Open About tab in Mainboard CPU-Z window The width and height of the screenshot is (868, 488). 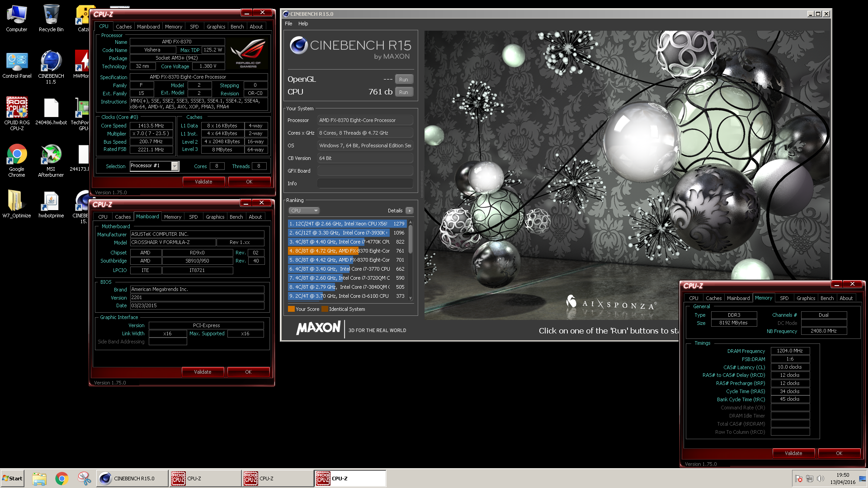click(x=255, y=217)
